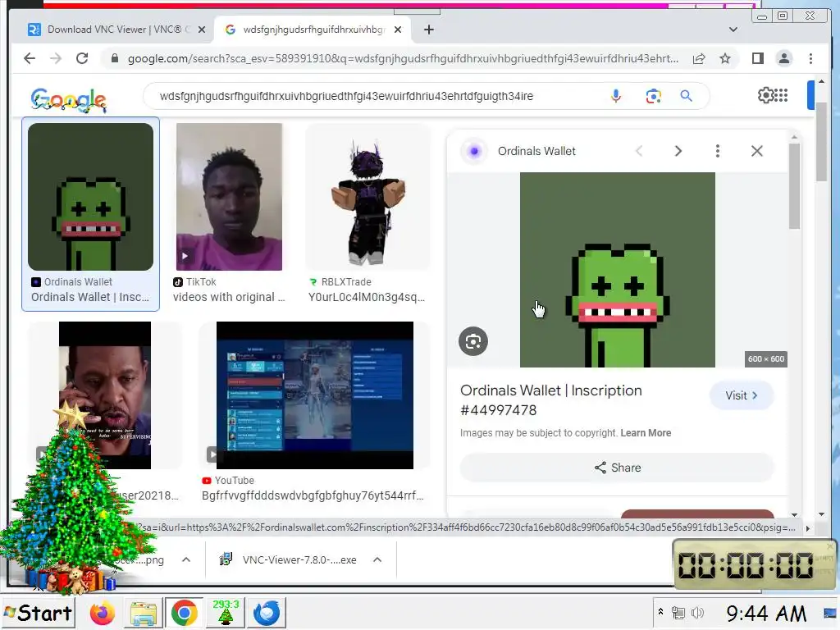Click the Visit button

click(x=742, y=395)
